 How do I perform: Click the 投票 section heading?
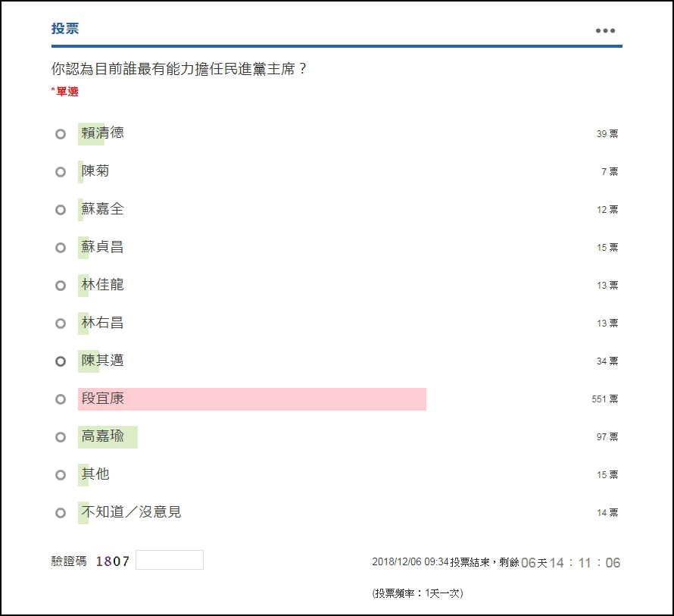click(65, 30)
